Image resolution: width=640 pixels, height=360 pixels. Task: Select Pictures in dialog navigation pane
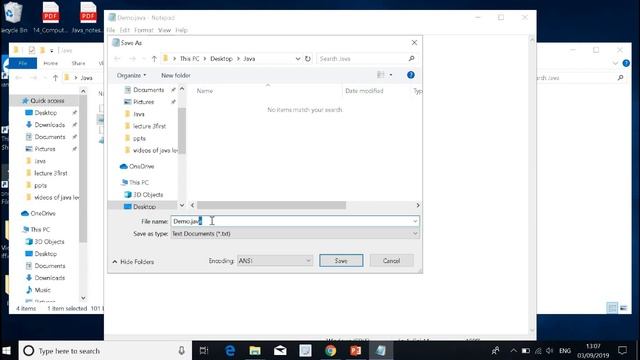tap(143, 102)
